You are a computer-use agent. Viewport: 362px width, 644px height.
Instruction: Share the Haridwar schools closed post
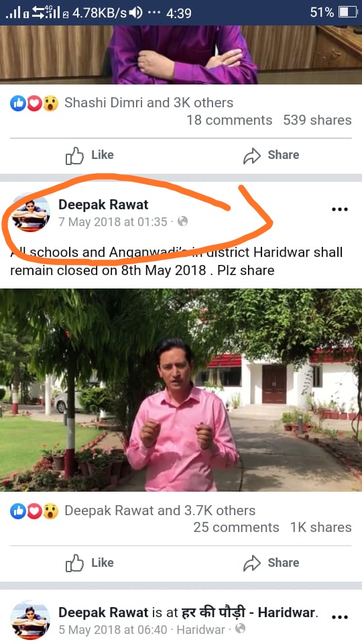click(x=271, y=563)
